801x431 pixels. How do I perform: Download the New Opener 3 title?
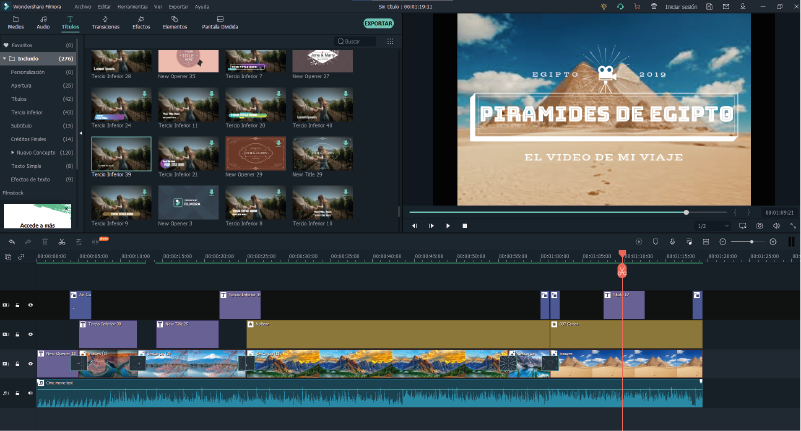pos(211,192)
